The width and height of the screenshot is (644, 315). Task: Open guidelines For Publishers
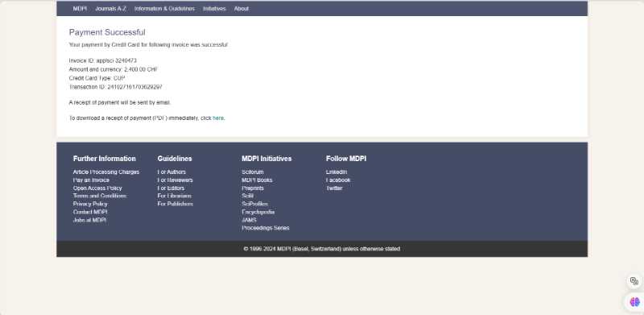175,204
